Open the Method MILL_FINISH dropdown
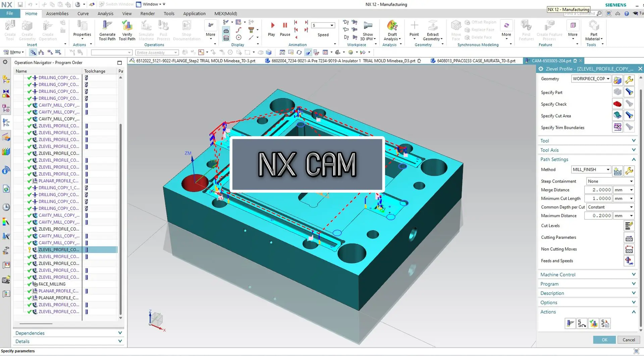The image size is (644, 356). pyautogui.click(x=591, y=169)
